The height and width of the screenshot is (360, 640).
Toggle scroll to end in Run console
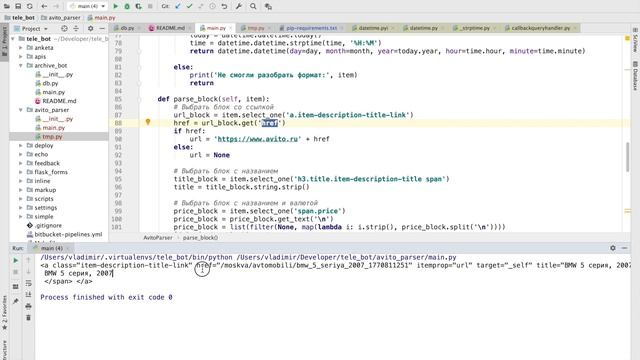[x=29, y=295]
